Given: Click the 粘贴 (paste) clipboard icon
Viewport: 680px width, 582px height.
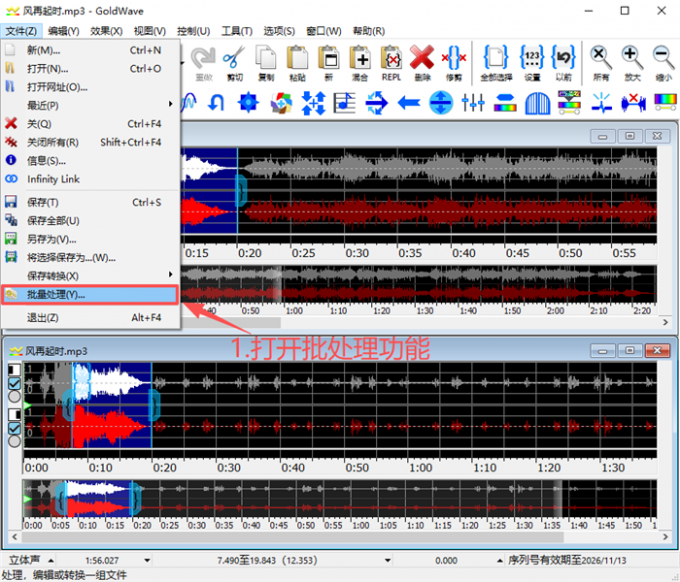Looking at the screenshot, I should point(297,60).
